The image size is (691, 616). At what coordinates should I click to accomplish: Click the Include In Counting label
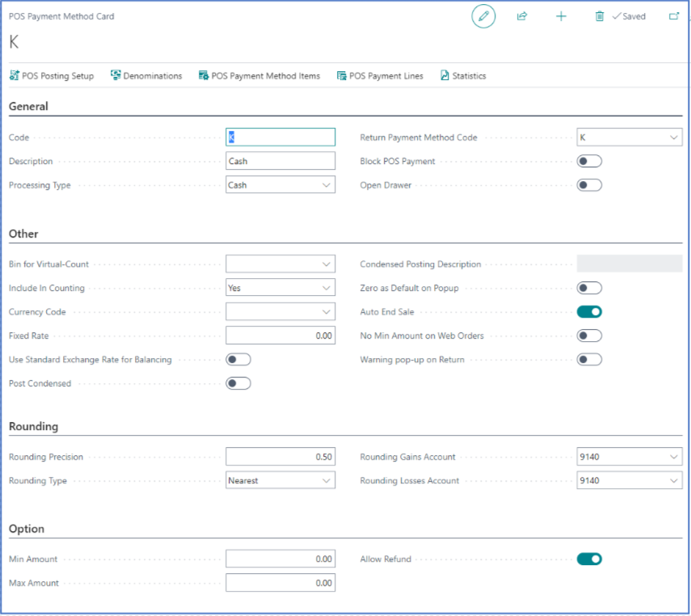[x=47, y=288]
